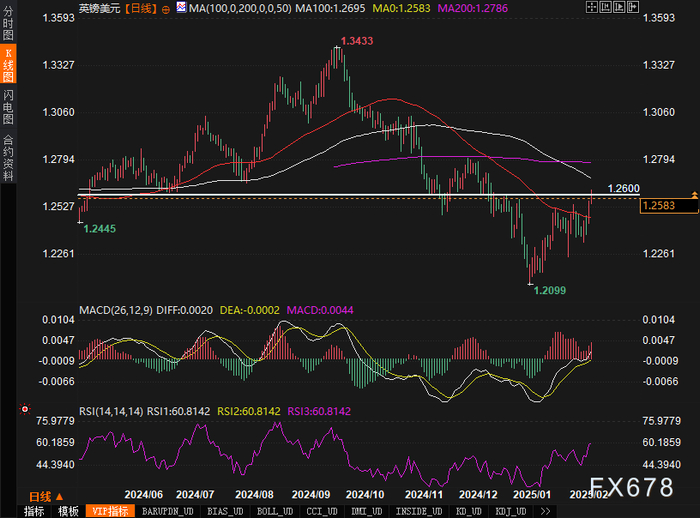Click the 1.2600 horizontal line label

click(x=624, y=188)
